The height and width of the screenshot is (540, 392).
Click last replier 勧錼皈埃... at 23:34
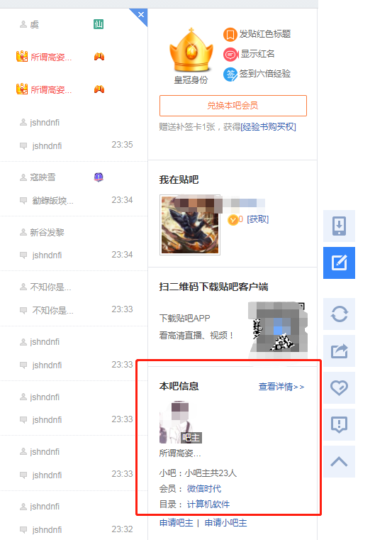(52, 200)
